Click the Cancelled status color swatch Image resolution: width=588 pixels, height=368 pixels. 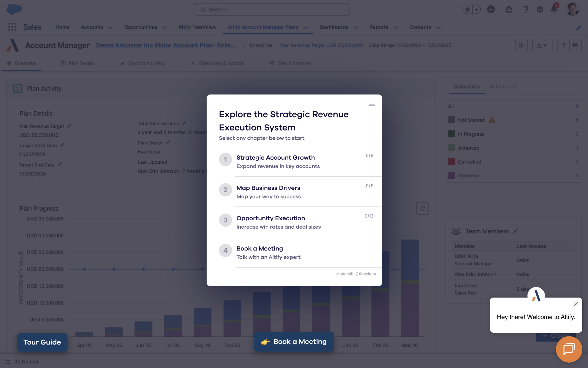(451, 161)
